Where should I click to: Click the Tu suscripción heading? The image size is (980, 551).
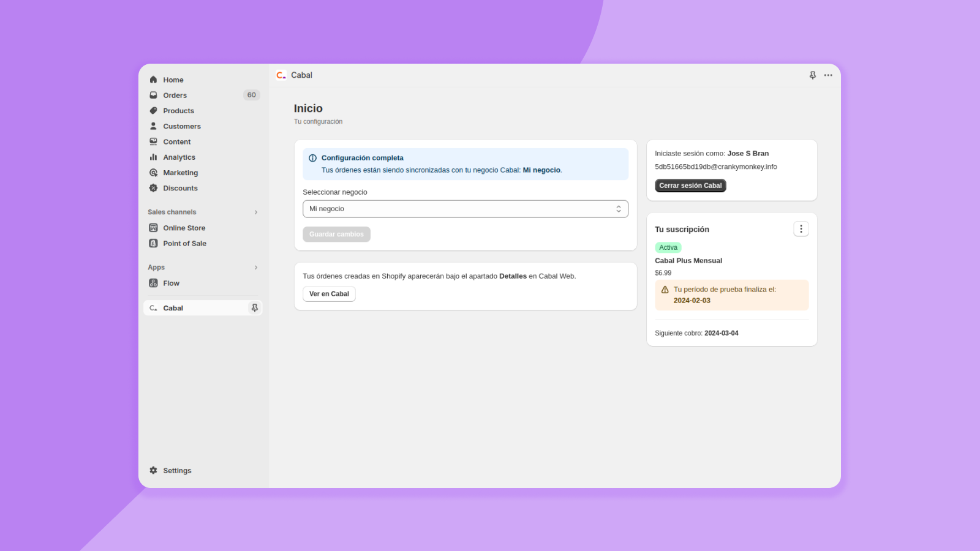tap(682, 230)
